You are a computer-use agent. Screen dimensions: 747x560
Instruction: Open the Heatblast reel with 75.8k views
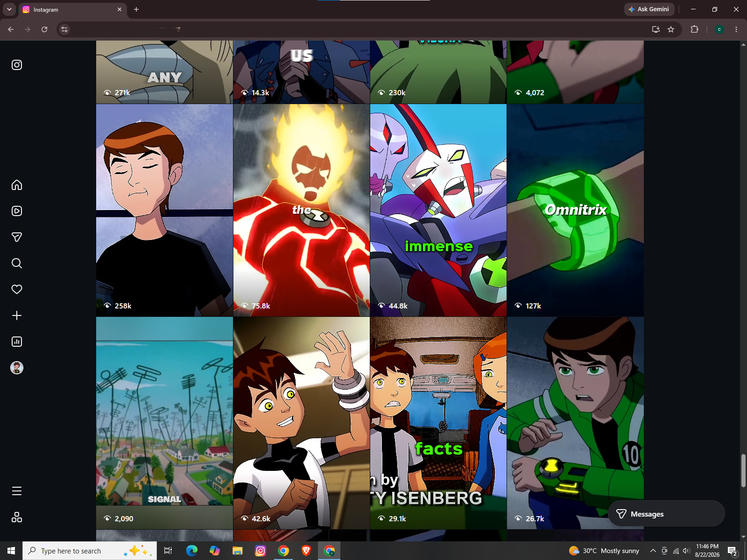(302, 210)
